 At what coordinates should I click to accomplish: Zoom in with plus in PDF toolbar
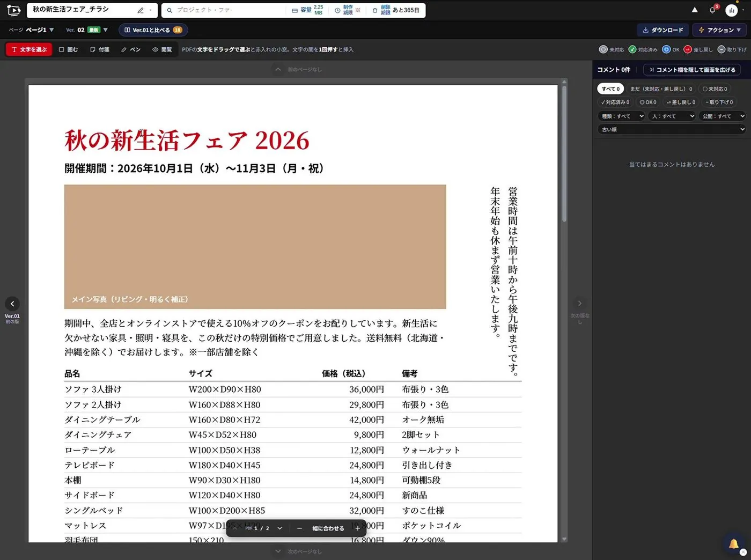[358, 528]
